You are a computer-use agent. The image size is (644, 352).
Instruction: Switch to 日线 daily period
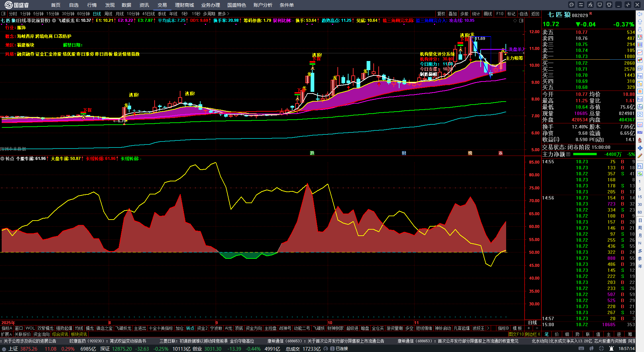pos(97,14)
